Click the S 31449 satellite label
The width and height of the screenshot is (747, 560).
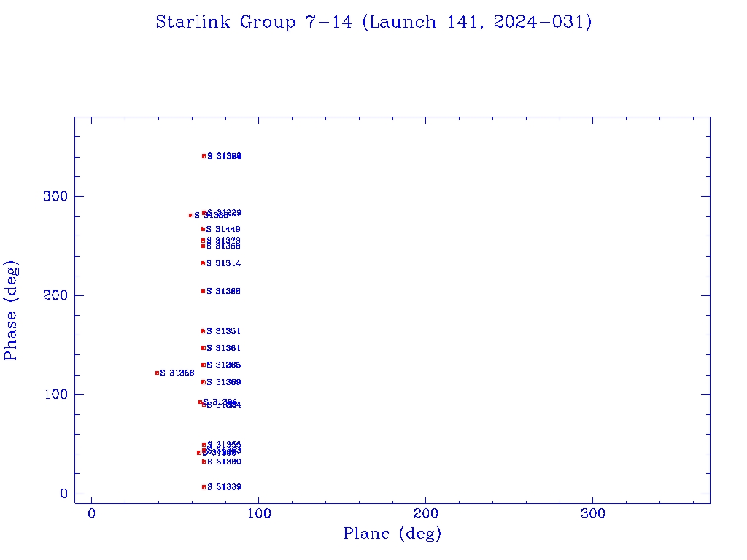pyautogui.click(x=223, y=229)
